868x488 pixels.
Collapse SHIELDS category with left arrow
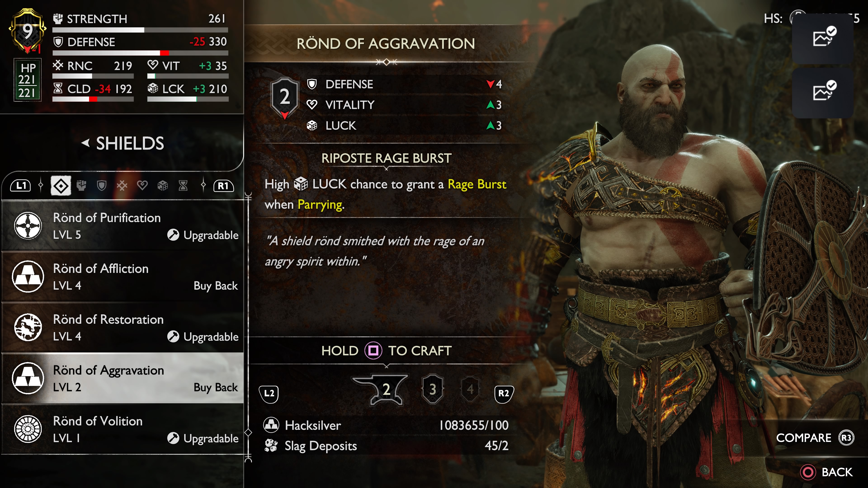click(x=86, y=143)
